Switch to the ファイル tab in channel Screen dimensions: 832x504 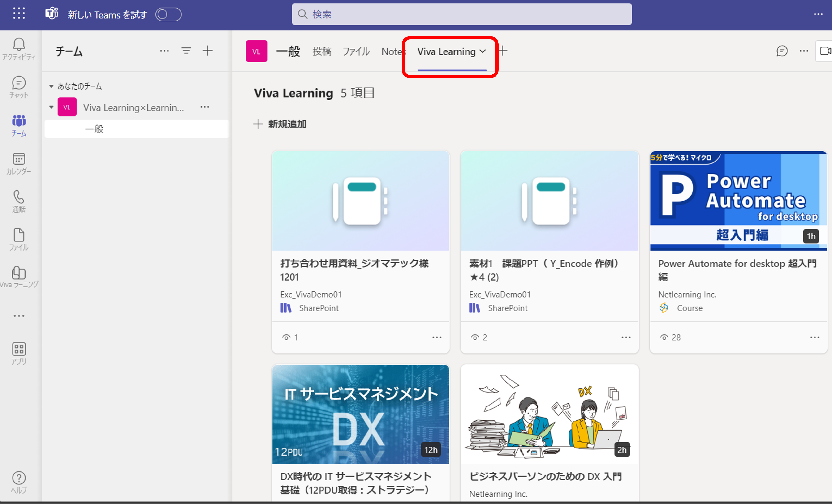coord(356,51)
